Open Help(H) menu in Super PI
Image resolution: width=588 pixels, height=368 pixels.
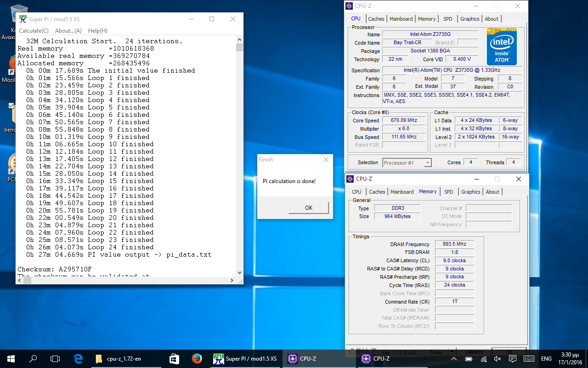tap(97, 30)
